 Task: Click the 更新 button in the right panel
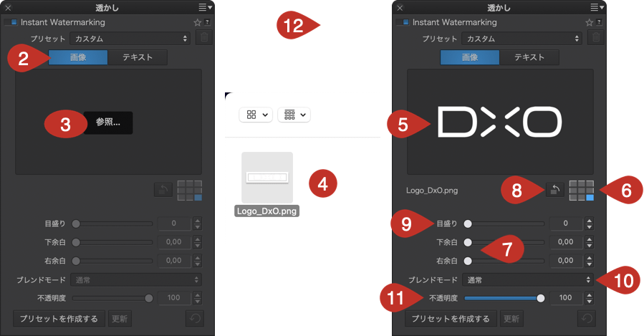tap(511, 319)
